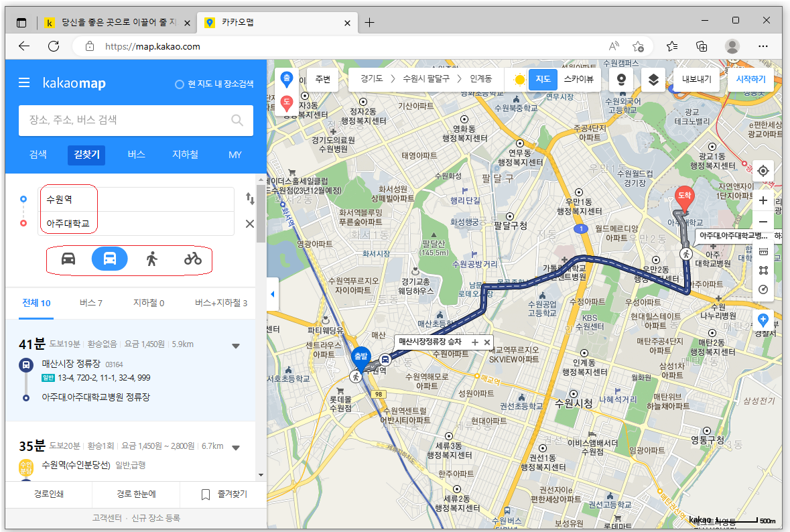The width and height of the screenshot is (790, 532).
Task: Collapse the side panel arrow
Action: pyautogui.click(x=272, y=294)
